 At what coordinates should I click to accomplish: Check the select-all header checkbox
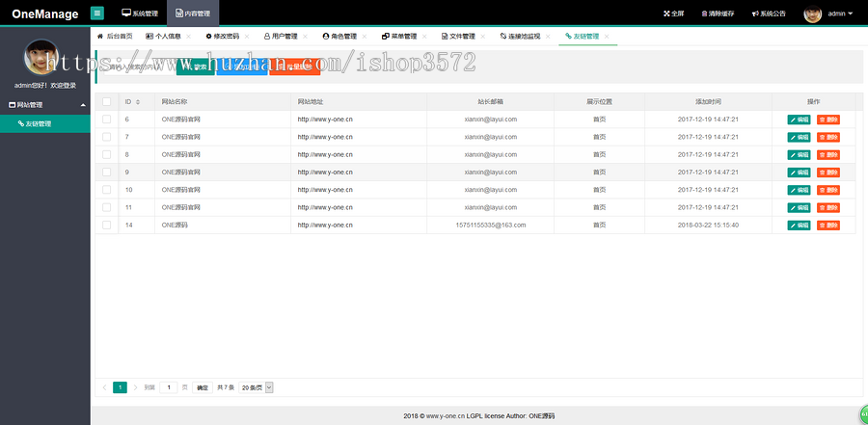coord(107,102)
